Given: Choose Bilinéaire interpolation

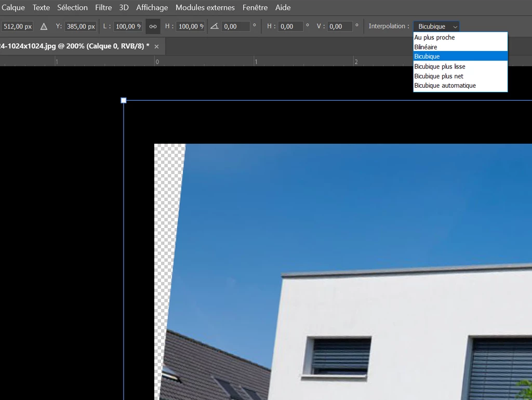Looking at the screenshot, I should (x=460, y=47).
